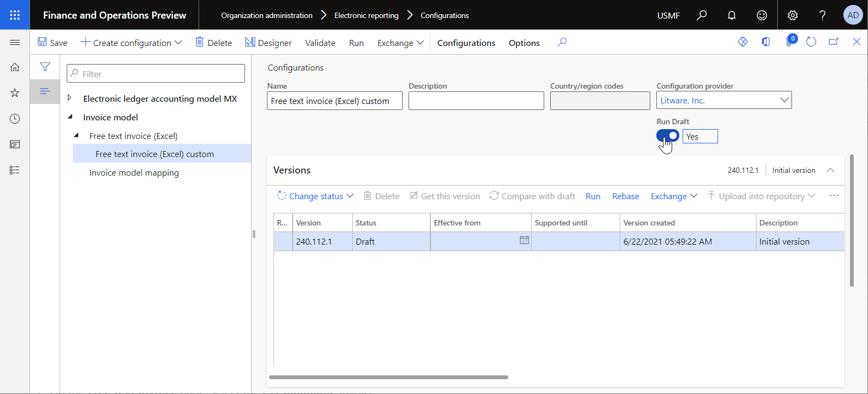Go to Home in left sidebar
The height and width of the screenshot is (394, 868).
tap(15, 67)
